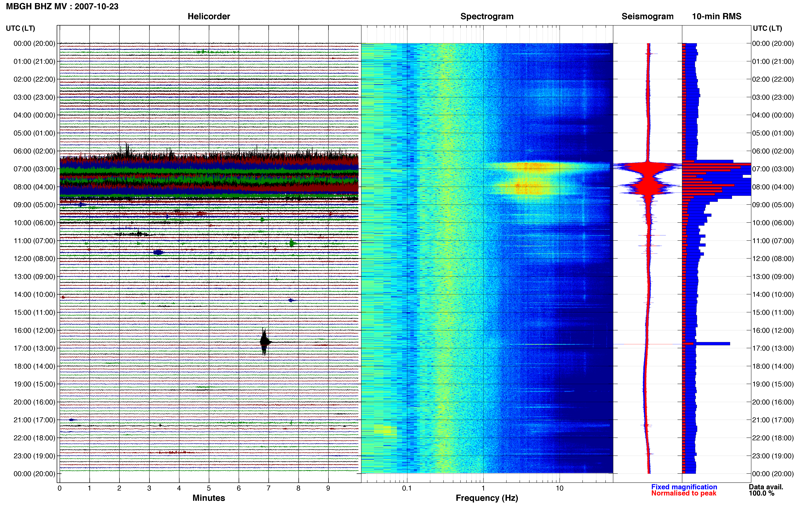
Task: Click the left 'UTC (LT)' axis label
Action: click(21, 28)
